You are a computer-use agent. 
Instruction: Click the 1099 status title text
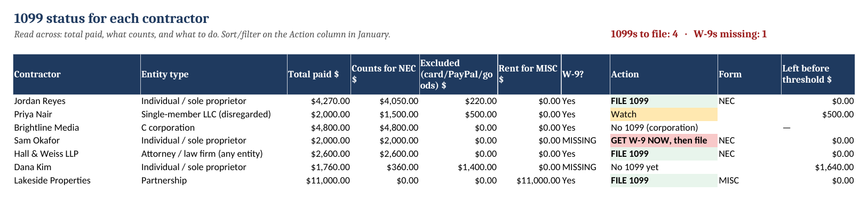click(x=111, y=19)
